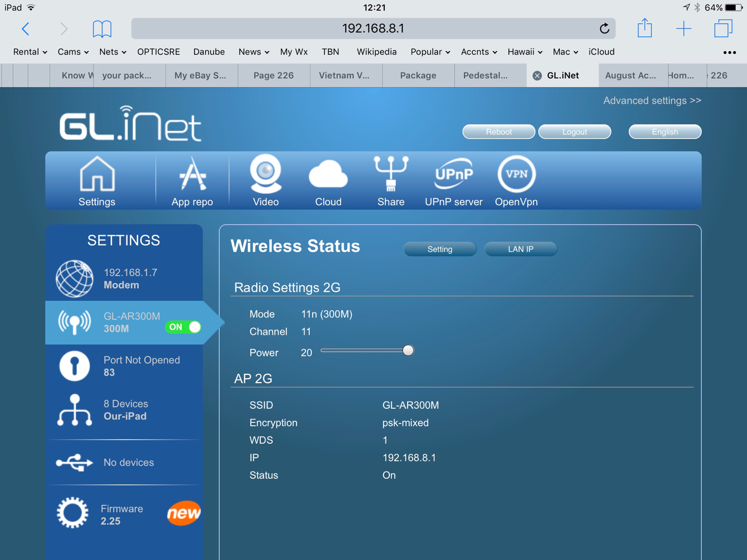This screenshot has width=747, height=560.
Task: Open the UPnP server icon
Action: [x=454, y=181]
